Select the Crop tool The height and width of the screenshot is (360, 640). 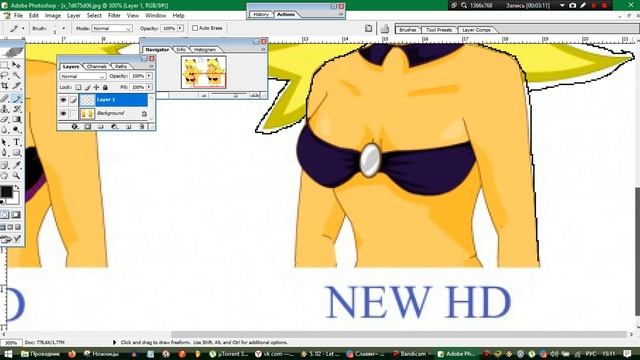[x=4, y=86]
